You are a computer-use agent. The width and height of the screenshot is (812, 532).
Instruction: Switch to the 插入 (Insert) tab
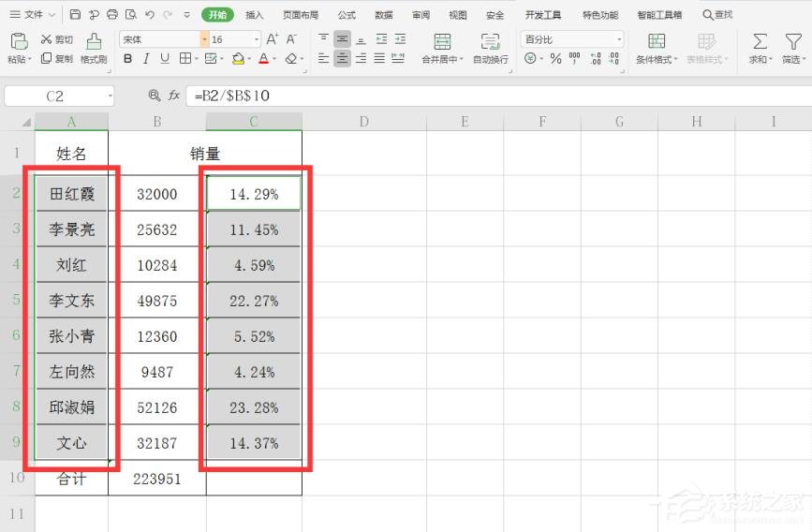pyautogui.click(x=254, y=15)
